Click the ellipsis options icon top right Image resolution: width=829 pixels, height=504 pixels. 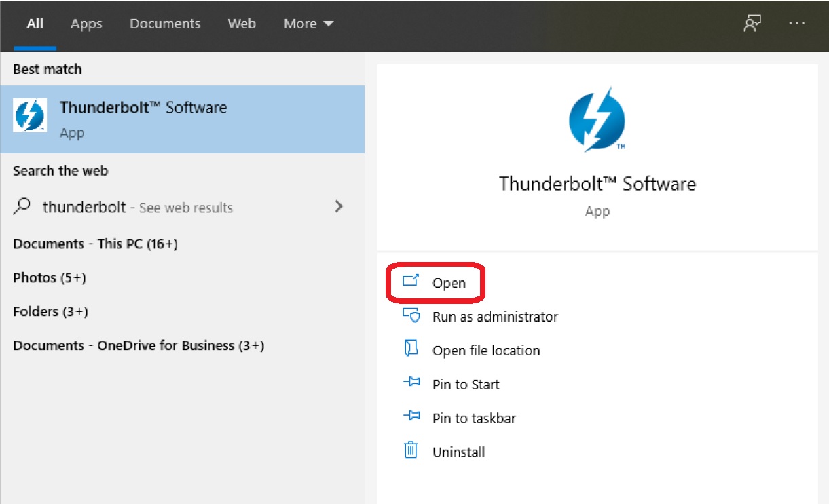[797, 23]
